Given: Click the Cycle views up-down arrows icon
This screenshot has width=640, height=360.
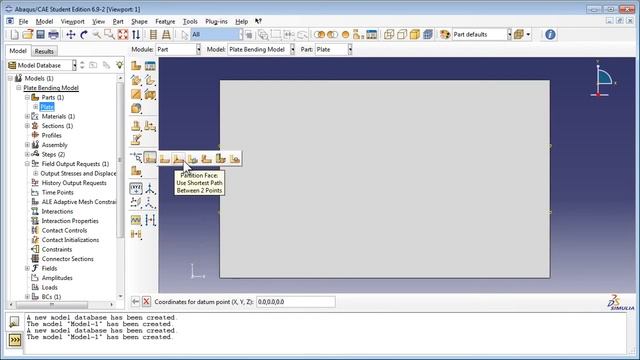Looking at the screenshot, I should point(136,35).
